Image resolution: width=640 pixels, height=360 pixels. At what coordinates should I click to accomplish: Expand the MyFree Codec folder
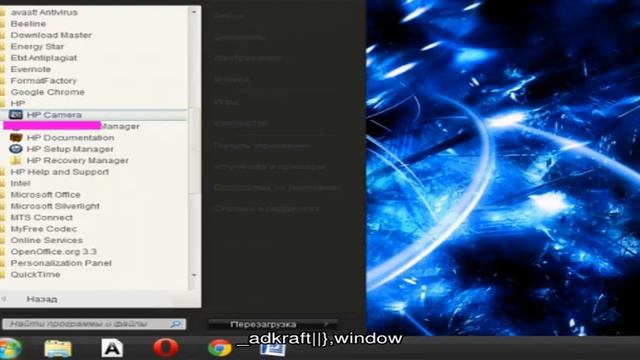[x=44, y=229]
